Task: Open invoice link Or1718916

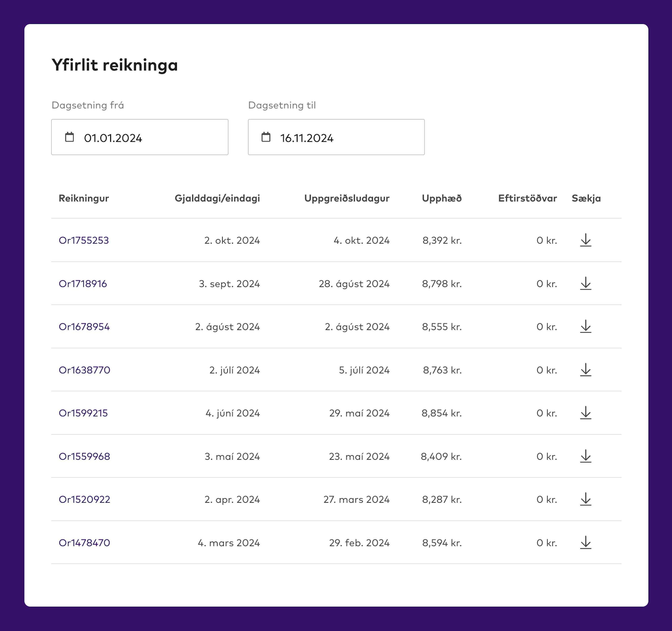Action: click(x=83, y=284)
